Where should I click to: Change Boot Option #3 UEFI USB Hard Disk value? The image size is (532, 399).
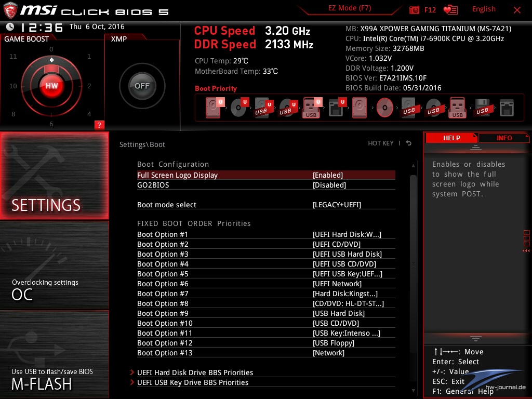pos(347,254)
